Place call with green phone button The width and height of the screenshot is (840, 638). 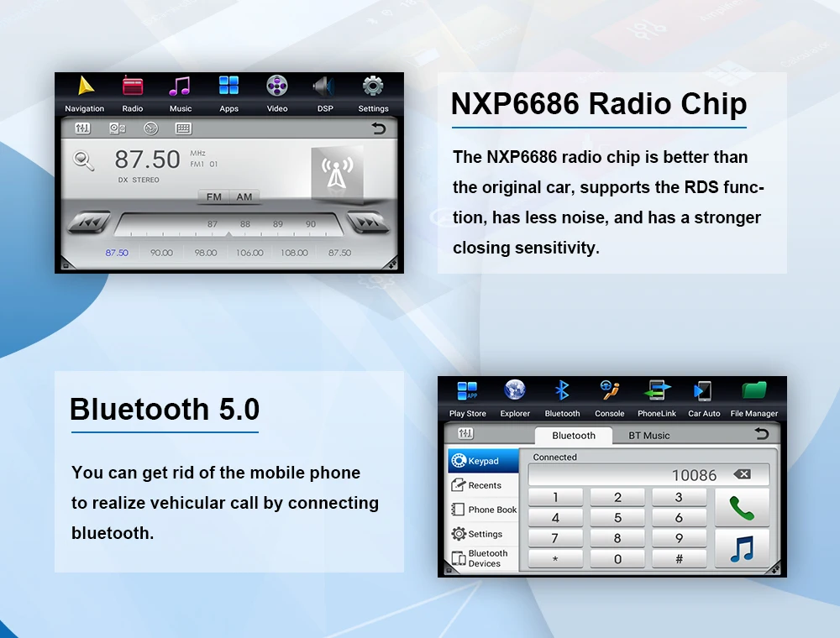click(742, 507)
